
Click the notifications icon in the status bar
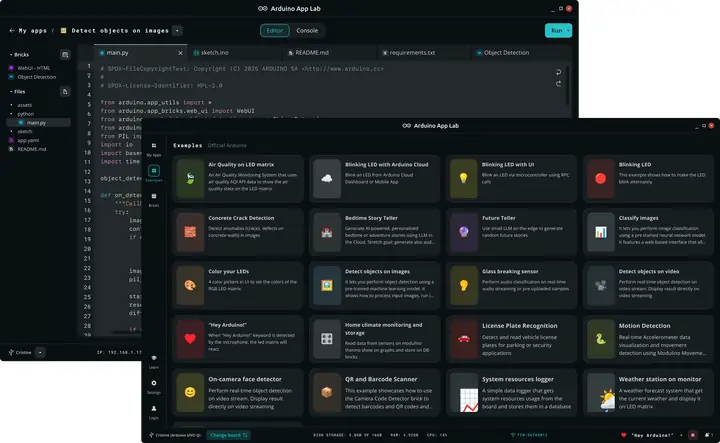coord(709,435)
